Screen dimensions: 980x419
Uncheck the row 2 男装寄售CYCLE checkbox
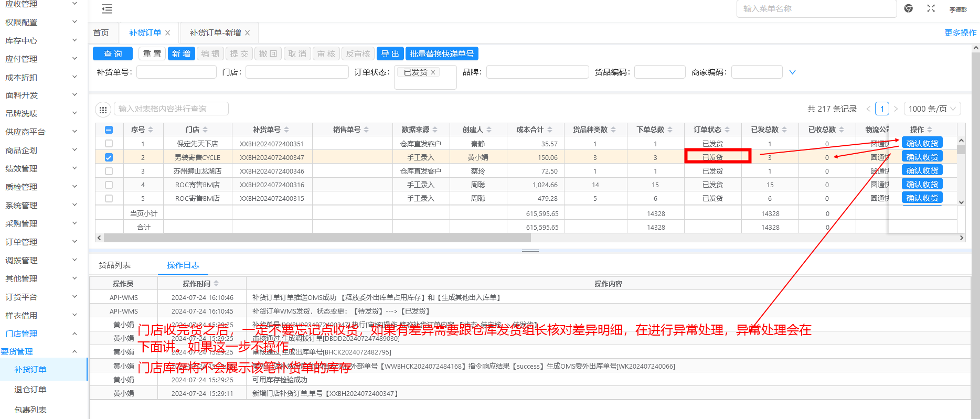click(109, 157)
